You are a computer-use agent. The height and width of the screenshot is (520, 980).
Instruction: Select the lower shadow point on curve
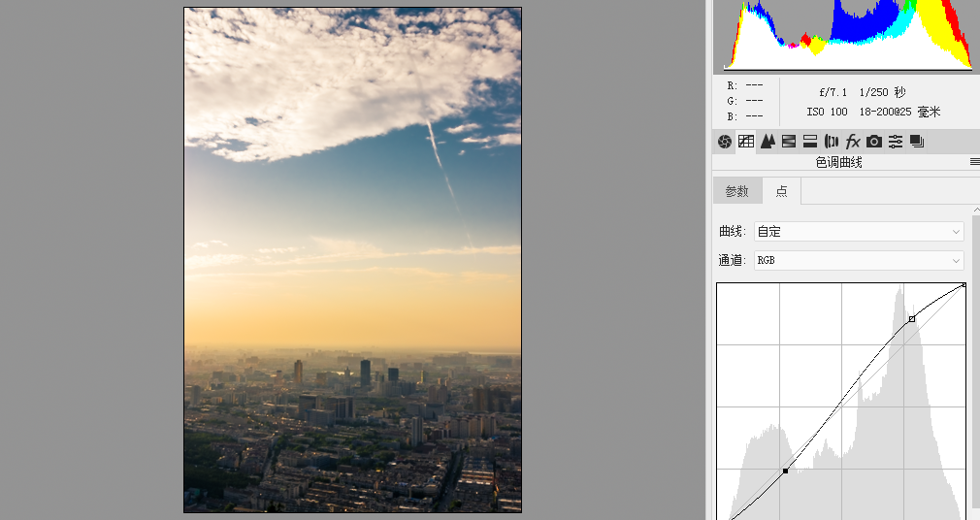click(x=786, y=471)
